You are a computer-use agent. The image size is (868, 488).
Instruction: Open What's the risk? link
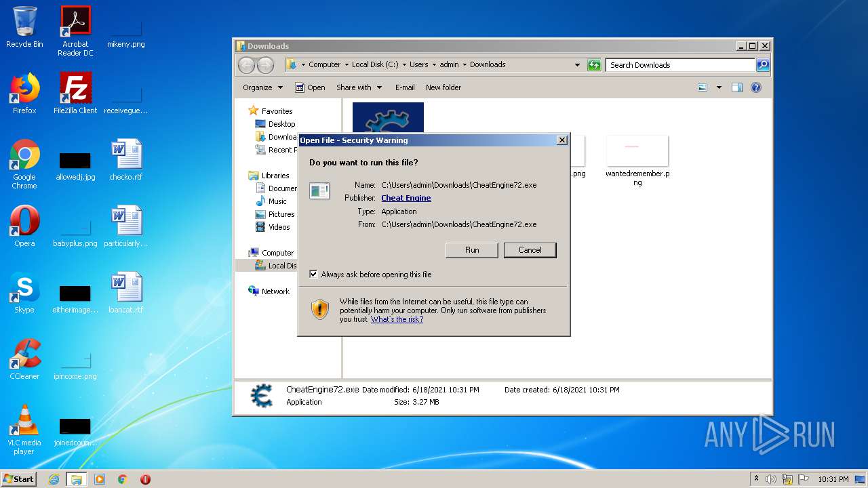click(397, 319)
